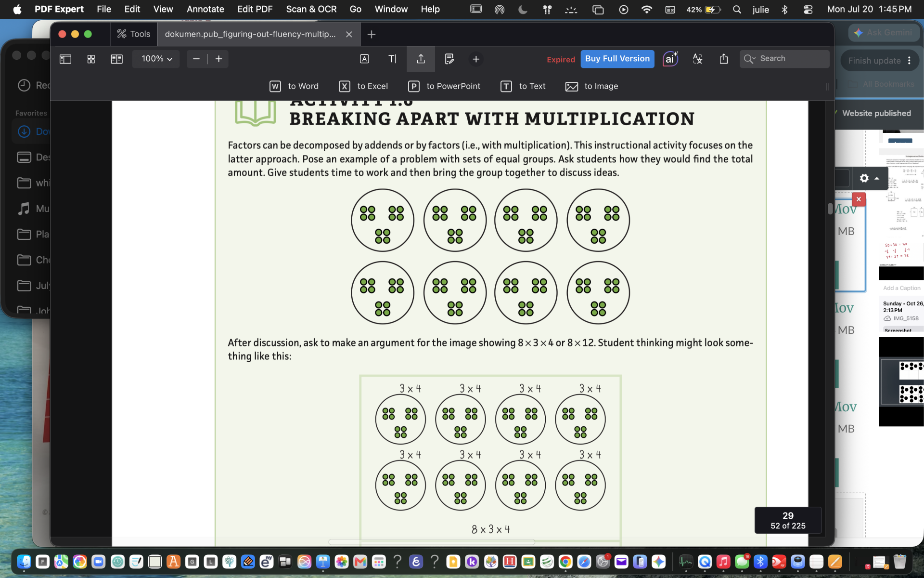
Task: Toggle the two-page reading view
Action: [116, 59]
